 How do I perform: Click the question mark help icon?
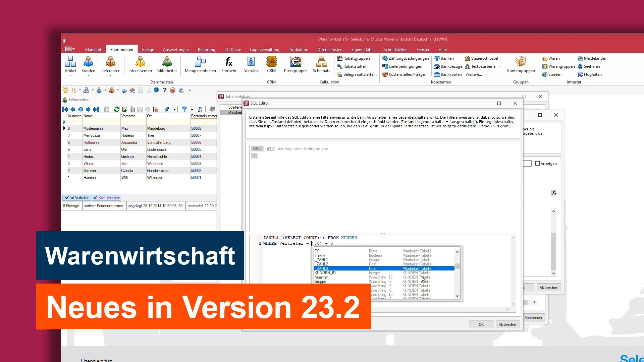(x=165, y=90)
